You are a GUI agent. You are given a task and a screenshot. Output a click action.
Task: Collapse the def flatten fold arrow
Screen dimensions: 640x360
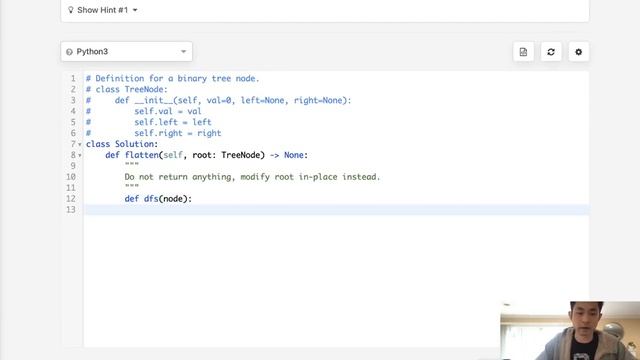80,156
